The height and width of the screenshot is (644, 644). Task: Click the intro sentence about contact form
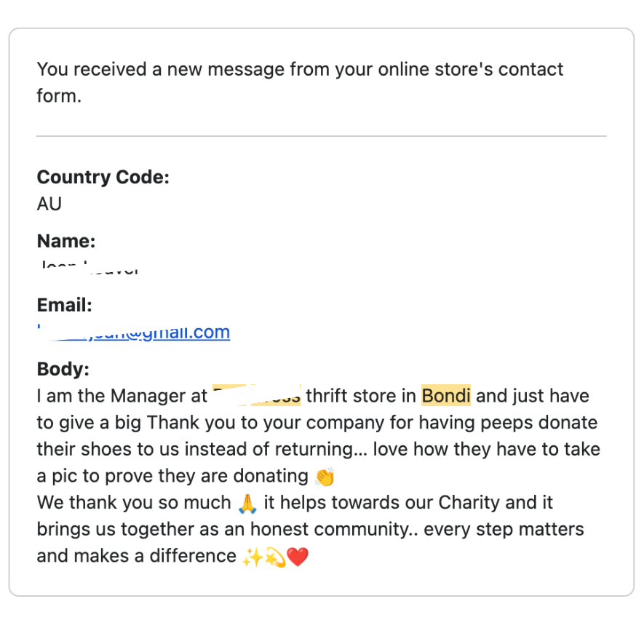(x=300, y=82)
